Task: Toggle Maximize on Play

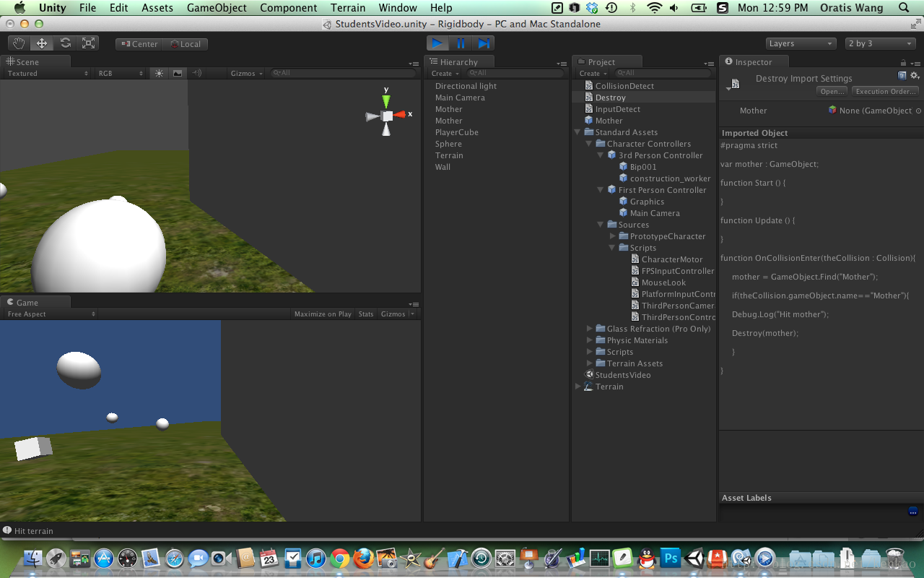Action: tap(323, 314)
